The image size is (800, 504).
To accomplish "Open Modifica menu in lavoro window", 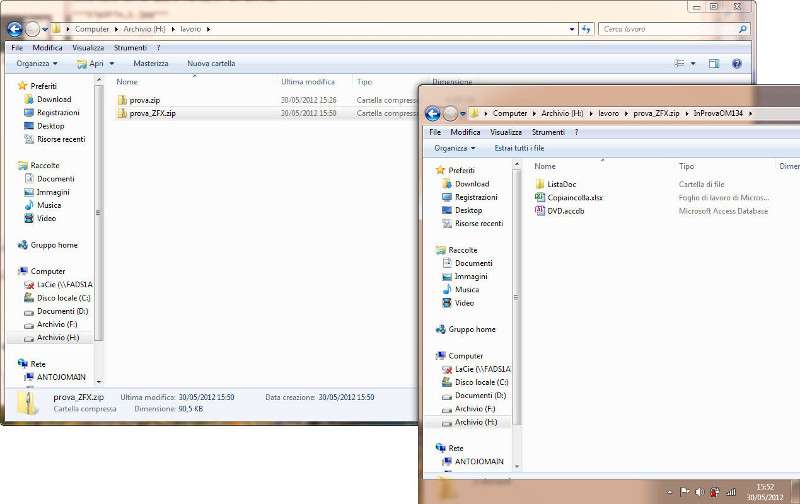I will click(47, 47).
